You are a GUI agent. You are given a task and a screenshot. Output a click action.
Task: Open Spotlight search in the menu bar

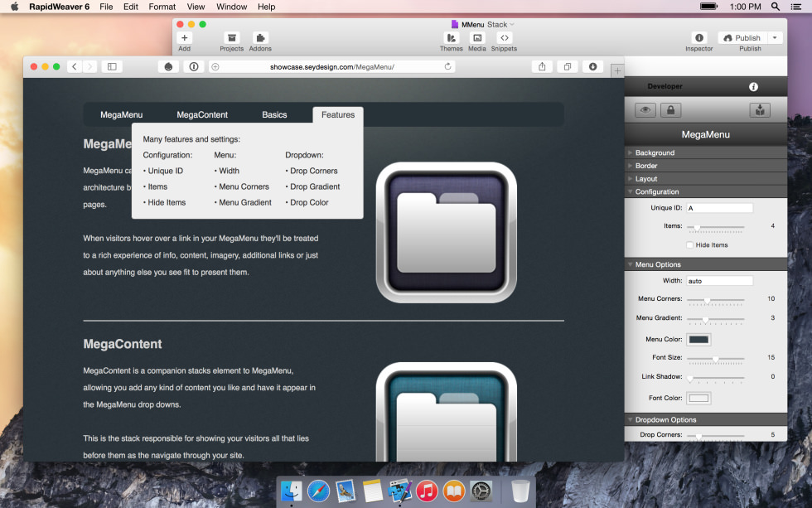point(776,7)
